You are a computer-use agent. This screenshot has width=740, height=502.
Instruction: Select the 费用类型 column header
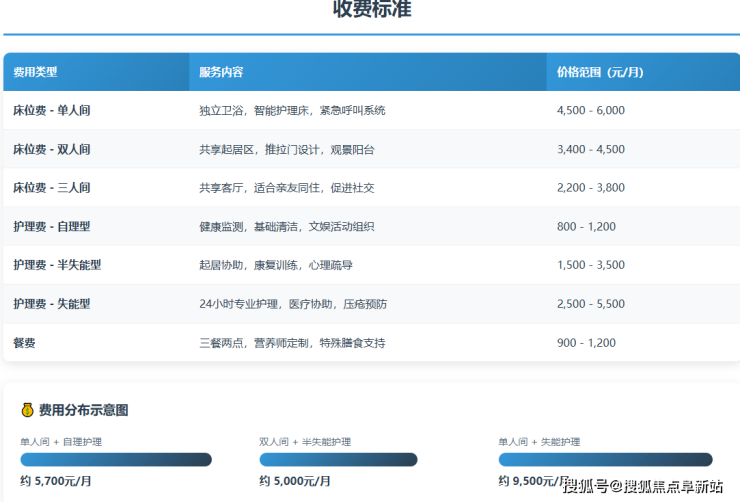35,72
